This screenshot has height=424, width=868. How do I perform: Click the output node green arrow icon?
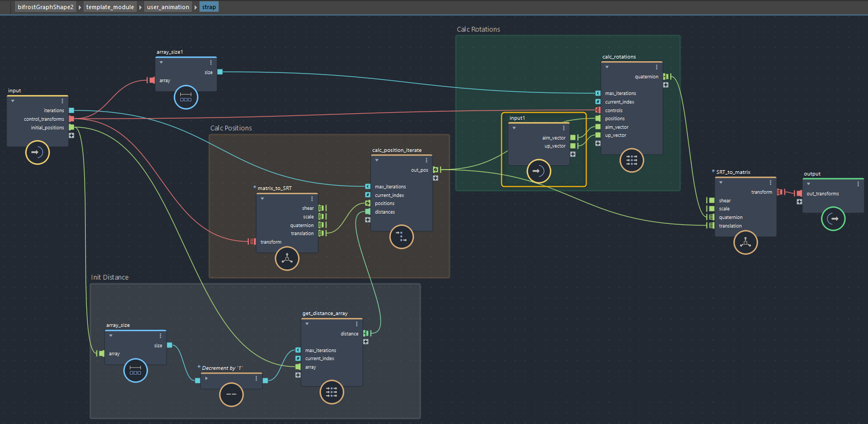(833, 218)
